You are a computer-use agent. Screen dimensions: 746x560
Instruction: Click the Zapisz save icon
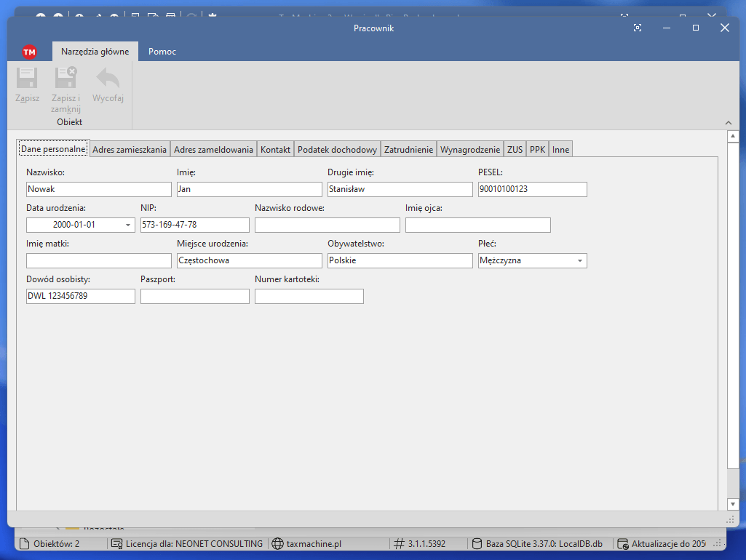[x=27, y=78]
